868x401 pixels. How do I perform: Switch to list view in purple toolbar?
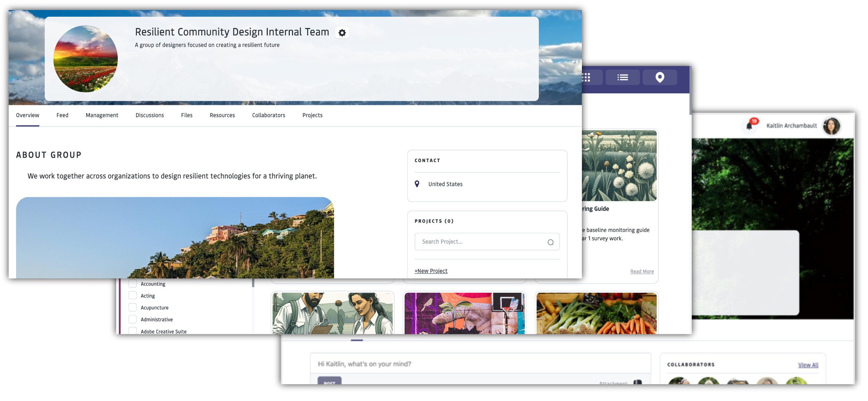click(622, 78)
